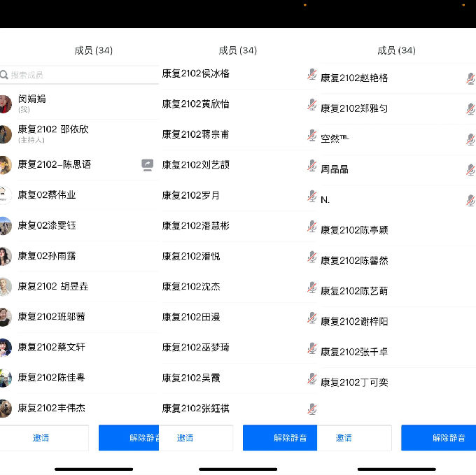
Task: Tap the muted mic icon for 康复2102赵艳格
Action: point(471,78)
